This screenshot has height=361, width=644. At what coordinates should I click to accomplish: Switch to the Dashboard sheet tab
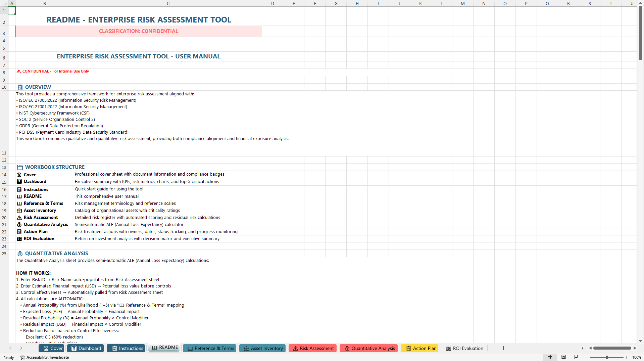pyautogui.click(x=86, y=348)
